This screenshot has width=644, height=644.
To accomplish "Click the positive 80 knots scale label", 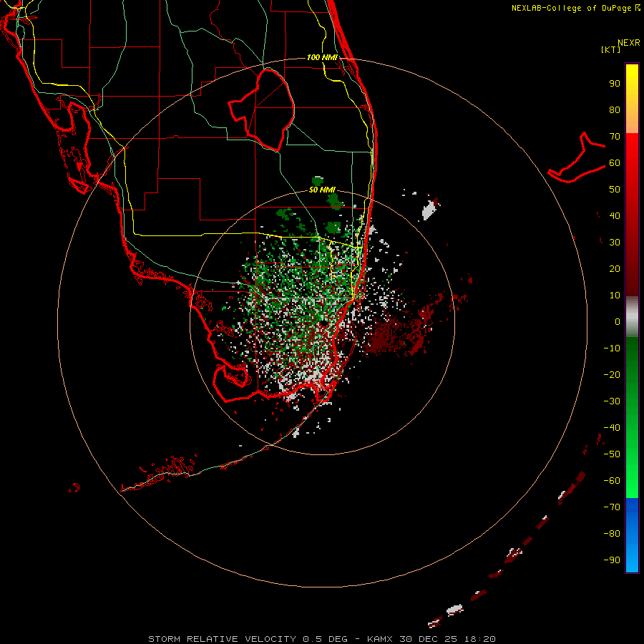I will [x=615, y=110].
